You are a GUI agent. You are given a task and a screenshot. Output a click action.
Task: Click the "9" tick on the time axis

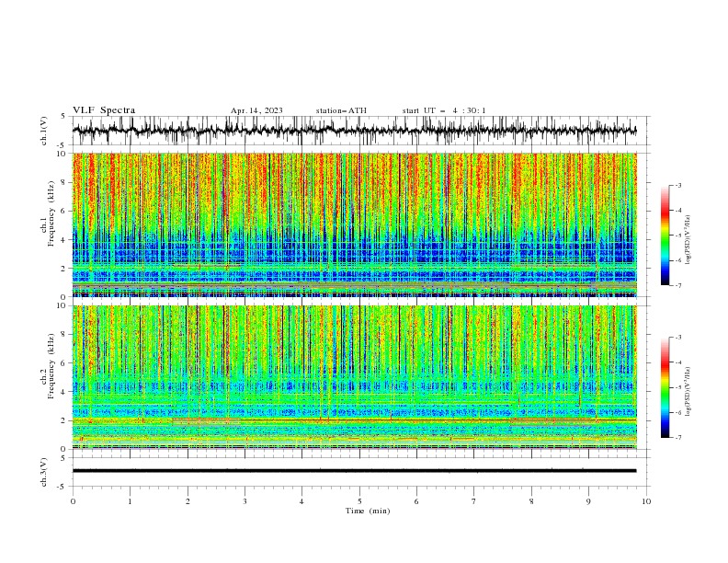(588, 501)
